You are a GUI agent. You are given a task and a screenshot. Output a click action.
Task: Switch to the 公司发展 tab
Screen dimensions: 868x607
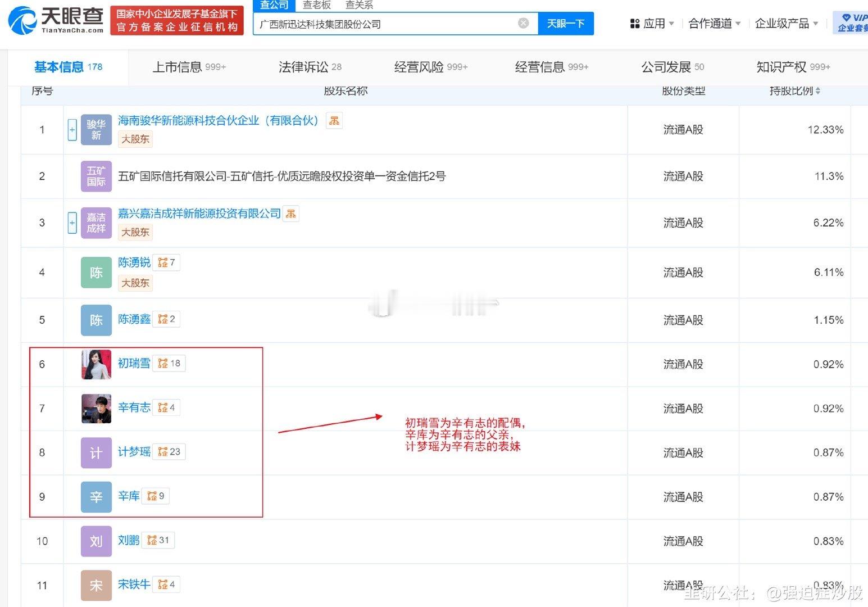pos(672,67)
